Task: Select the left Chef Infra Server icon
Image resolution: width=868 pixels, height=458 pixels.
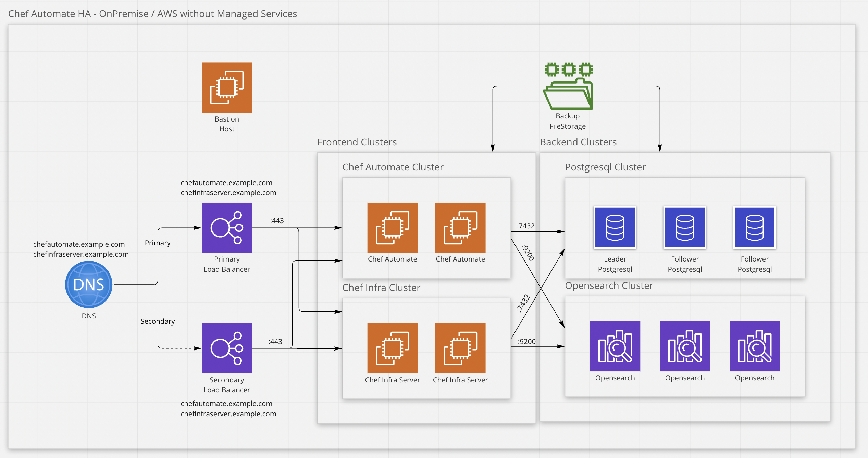Action: (x=393, y=348)
